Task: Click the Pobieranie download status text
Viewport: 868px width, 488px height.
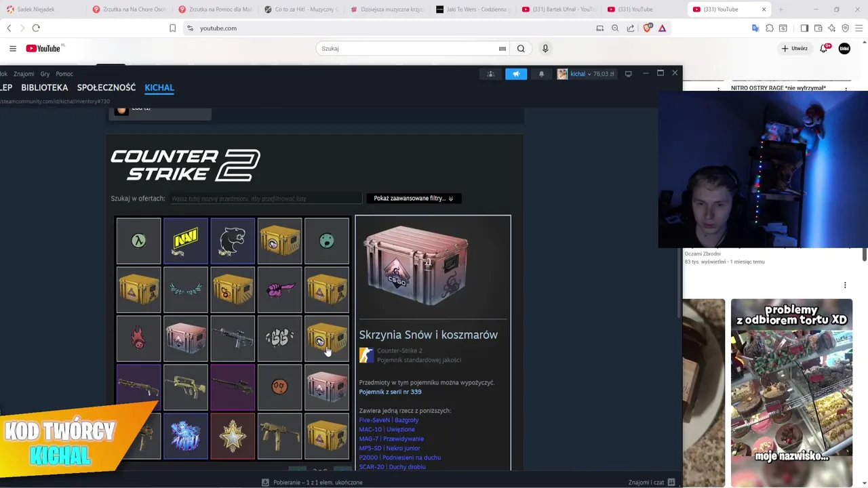Action: (317, 483)
